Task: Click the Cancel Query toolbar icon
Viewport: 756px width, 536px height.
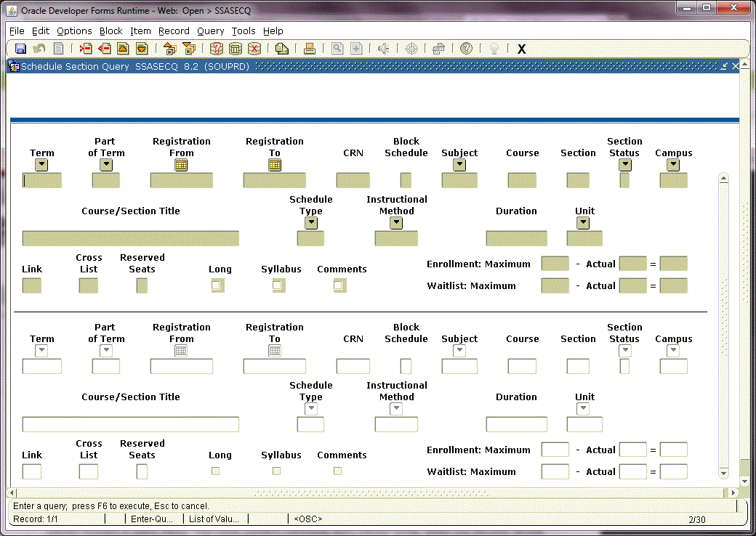Action: tap(254, 49)
